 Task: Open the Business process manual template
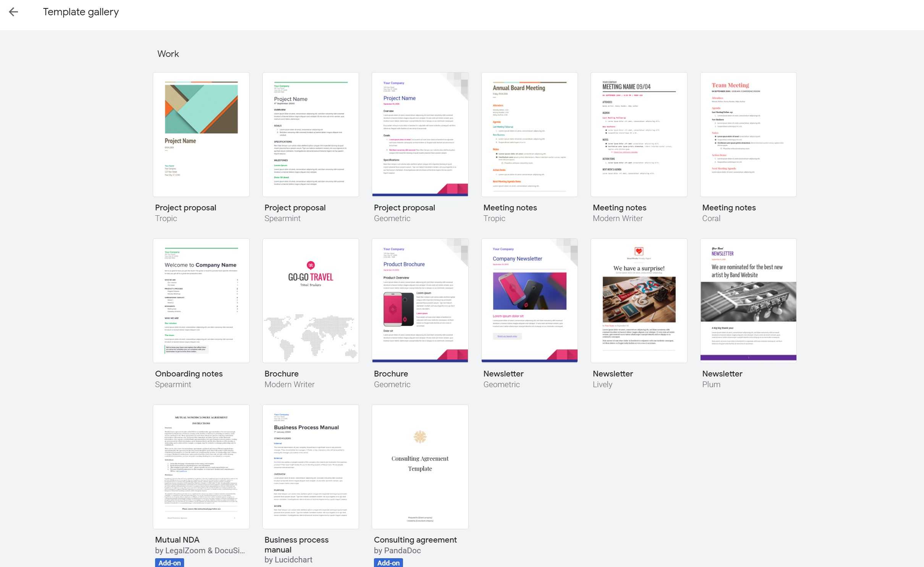point(310,467)
